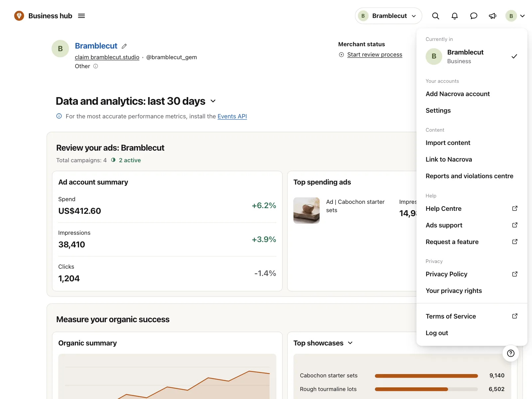Collapse the profile menu chevron
This screenshot has height=399, width=532.
pyautogui.click(x=523, y=16)
